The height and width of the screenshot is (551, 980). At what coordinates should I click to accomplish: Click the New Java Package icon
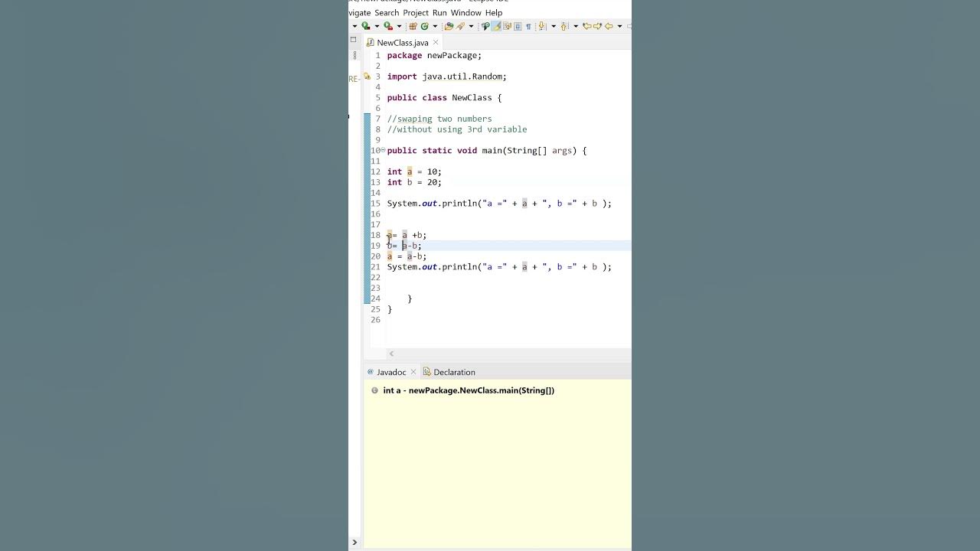click(413, 26)
